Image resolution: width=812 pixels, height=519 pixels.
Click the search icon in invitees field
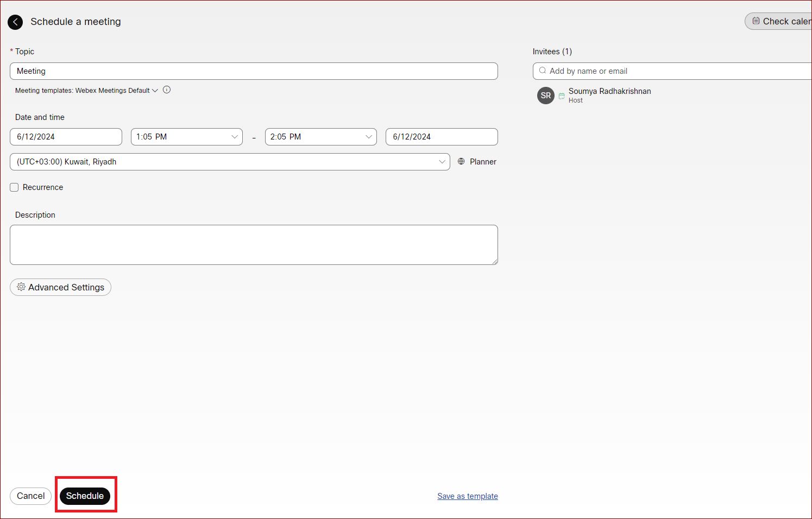click(542, 71)
